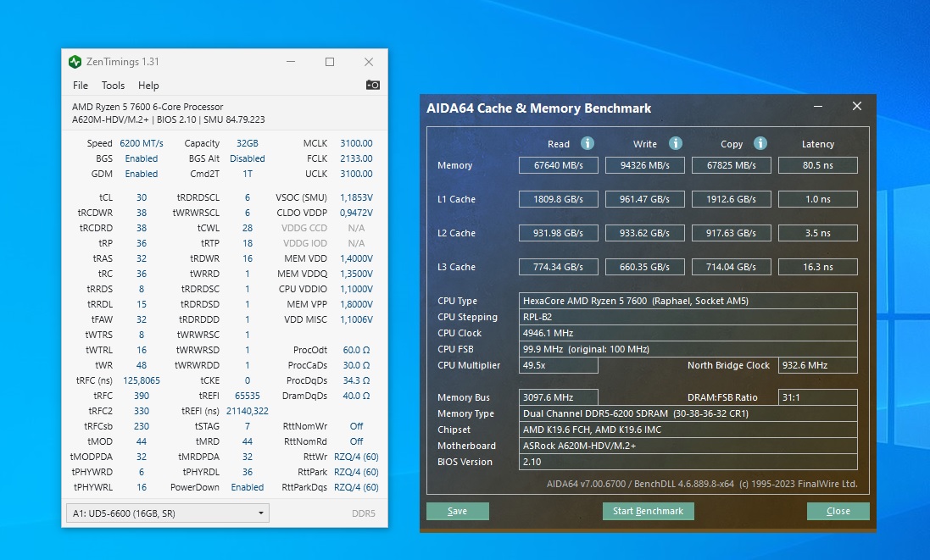Click the tRFC (ns) 125,8065 value

coord(142,380)
